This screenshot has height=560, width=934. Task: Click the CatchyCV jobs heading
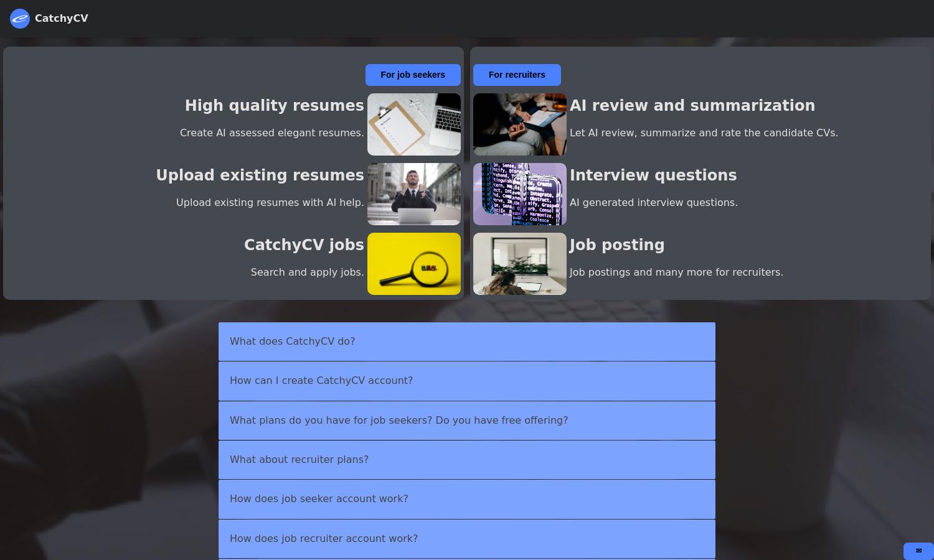tap(304, 245)
